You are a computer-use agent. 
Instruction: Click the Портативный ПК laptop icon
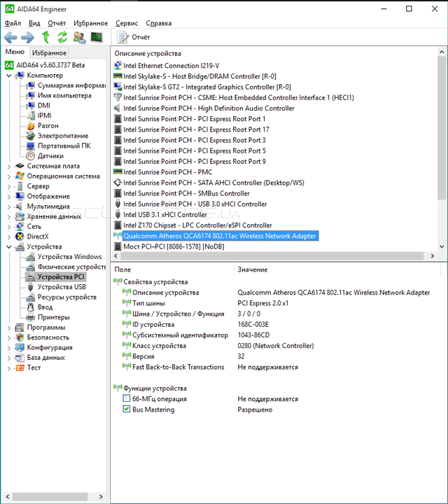tap(31, 146)
